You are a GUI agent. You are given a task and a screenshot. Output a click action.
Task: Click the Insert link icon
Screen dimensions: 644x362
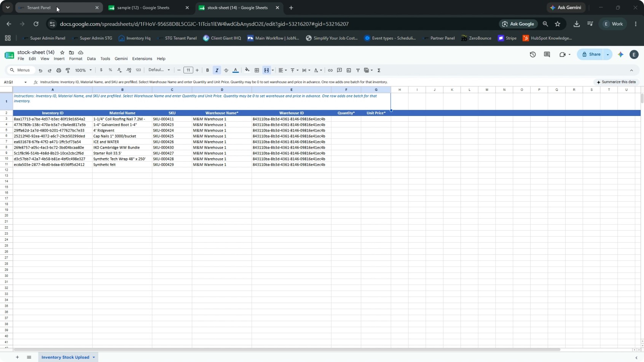330,70
